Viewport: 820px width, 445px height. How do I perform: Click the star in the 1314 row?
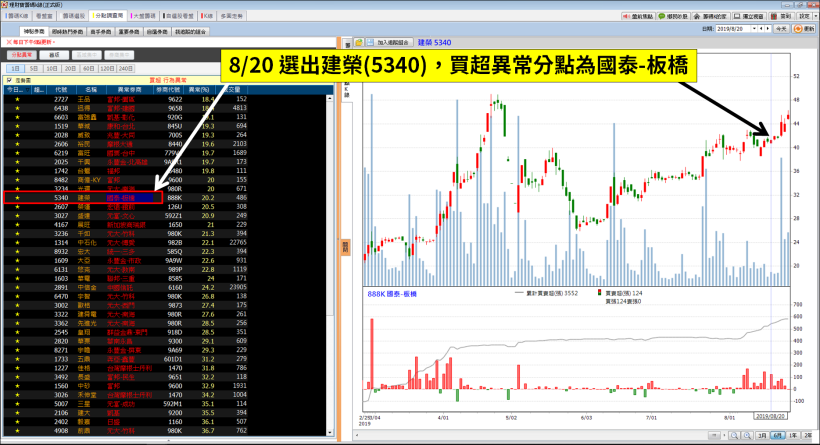17,243
